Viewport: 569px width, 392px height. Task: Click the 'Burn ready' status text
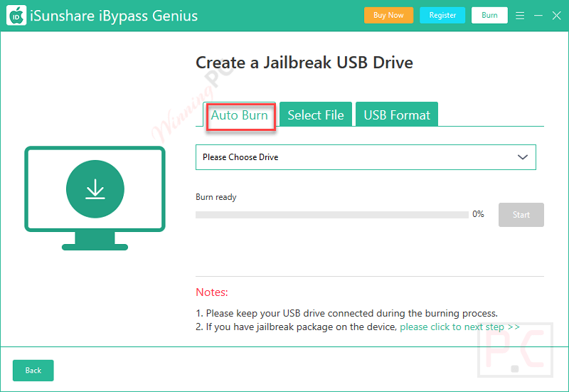click(216, 197)
